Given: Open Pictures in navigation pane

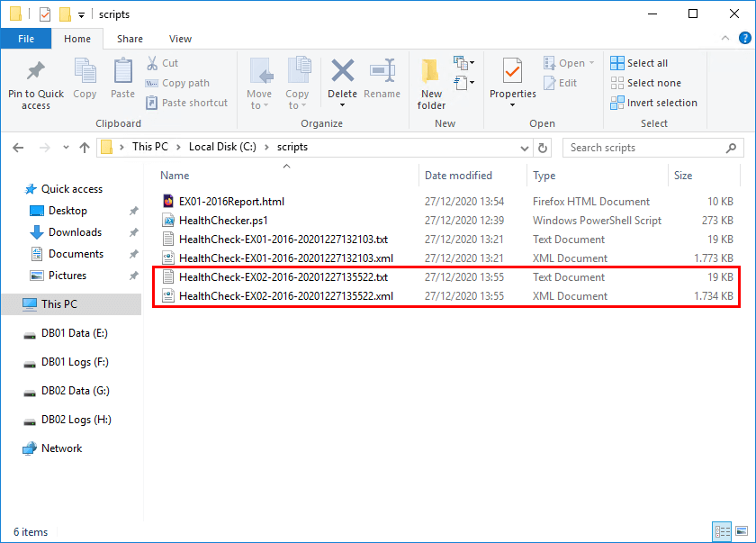Looking at the screenshot, I should pyautogui.click(x=58, y=276).
